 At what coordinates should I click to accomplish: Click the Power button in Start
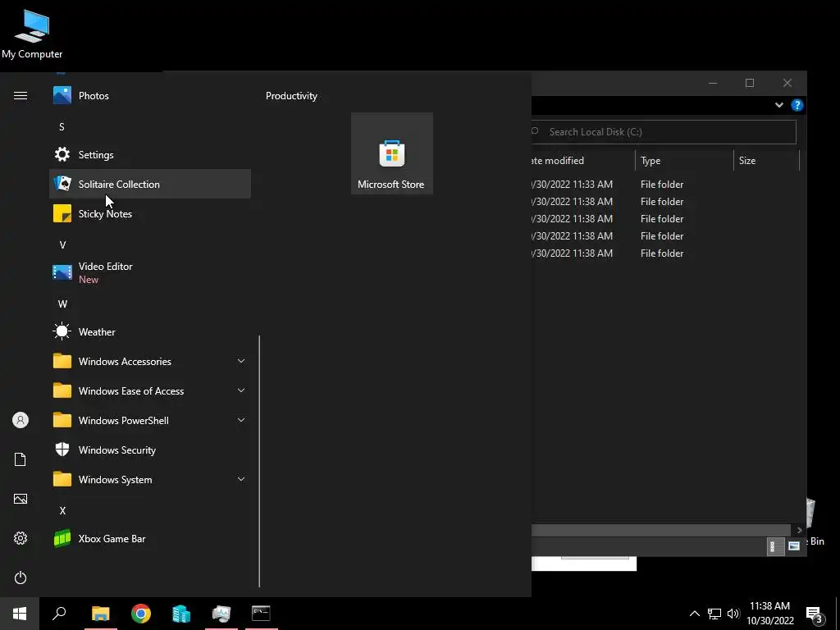21,577
